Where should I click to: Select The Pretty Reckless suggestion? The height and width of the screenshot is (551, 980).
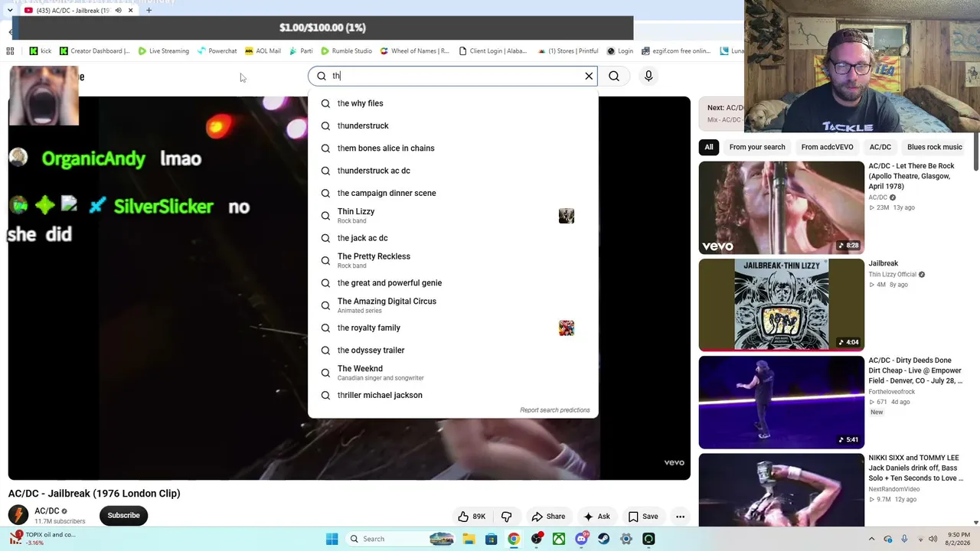coord(452,260)
